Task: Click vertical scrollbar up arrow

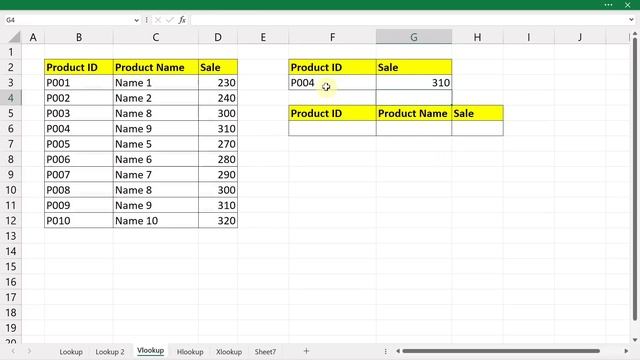Action: point(635,34)
